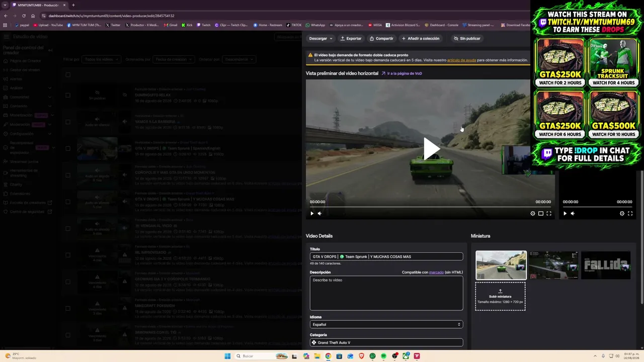Image resolution: width=644 pixels, height=362 pixels.
Task: Click the Sin publicar visibility button
Action: click(467, 38)
